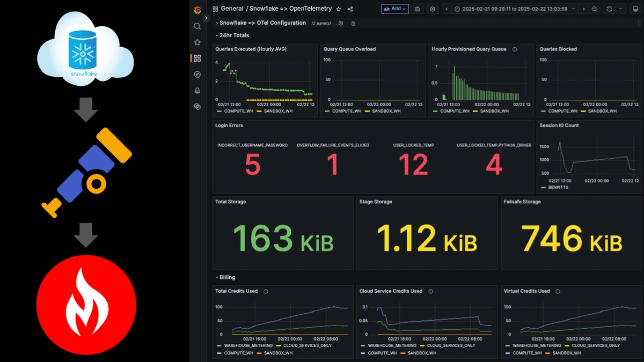Open Search from the sidebar
This screenshot has width=644, height=362.
(197, 26)
